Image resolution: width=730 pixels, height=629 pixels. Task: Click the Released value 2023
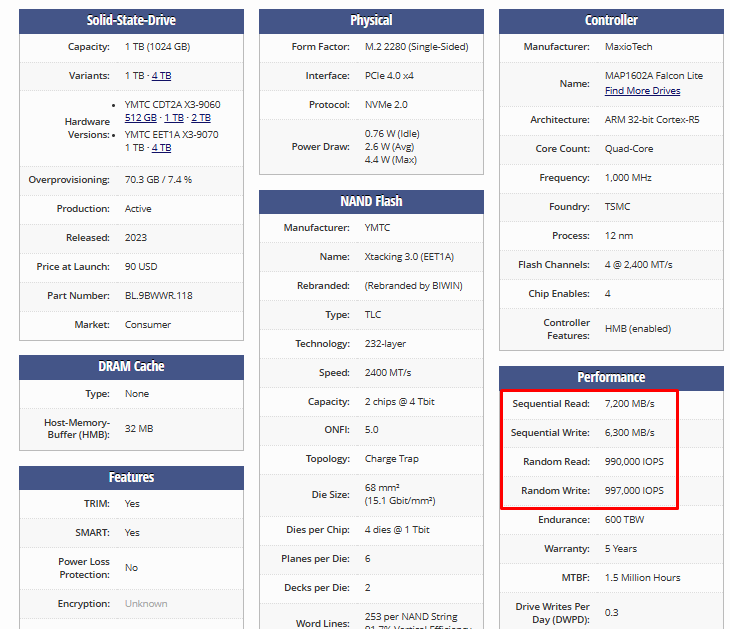coord(135,237)
